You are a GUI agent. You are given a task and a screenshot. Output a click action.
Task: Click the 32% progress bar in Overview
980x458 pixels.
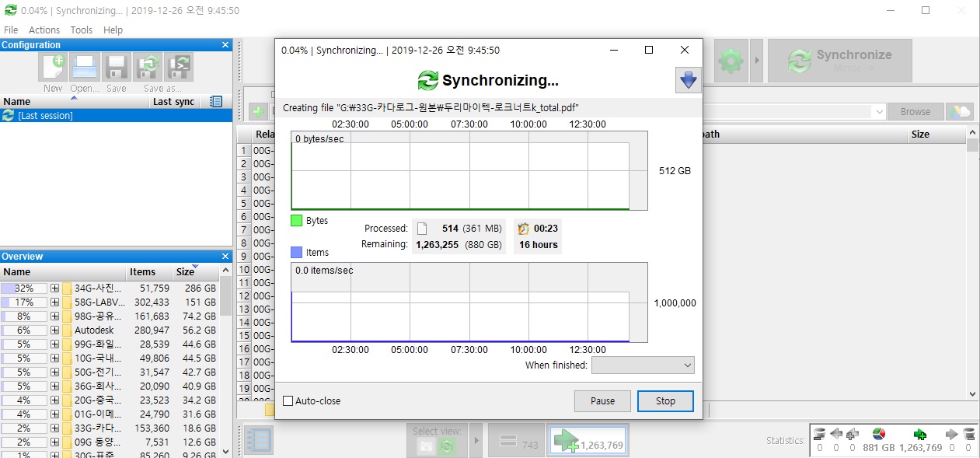(x=23, y=288)
